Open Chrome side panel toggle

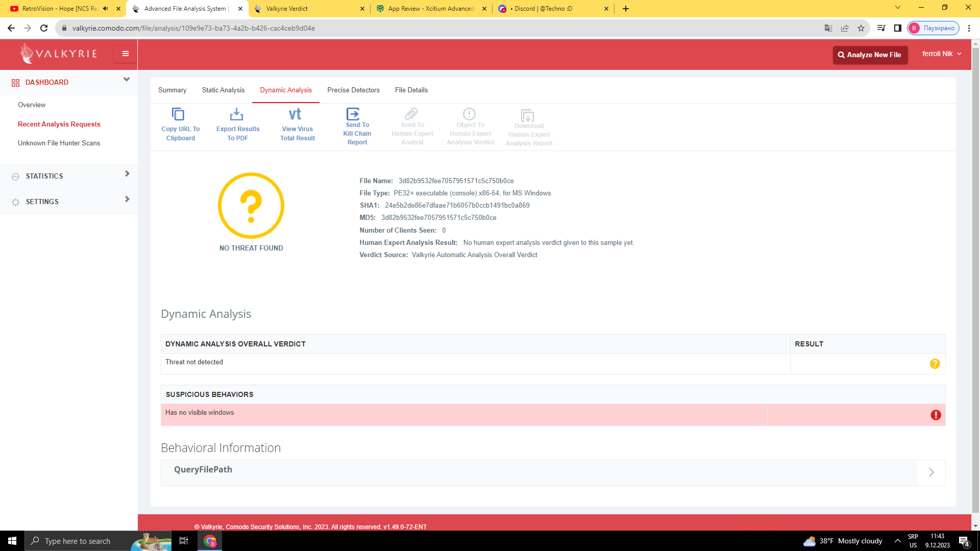(x=898, y=28)
